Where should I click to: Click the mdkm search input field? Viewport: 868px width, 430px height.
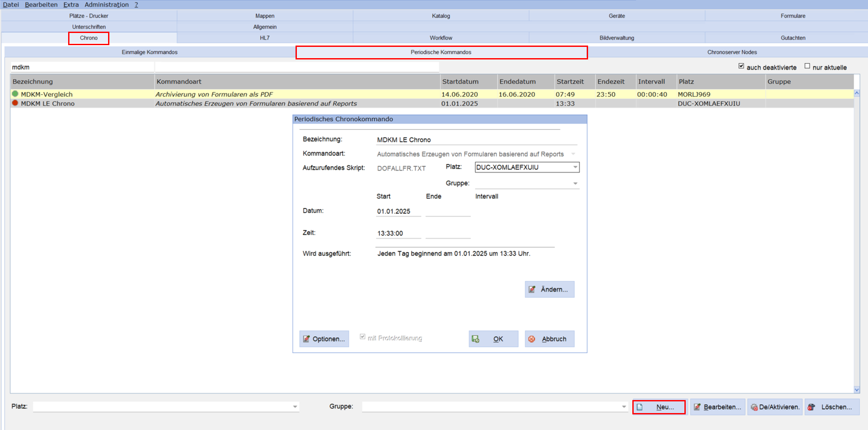[82, 67]
